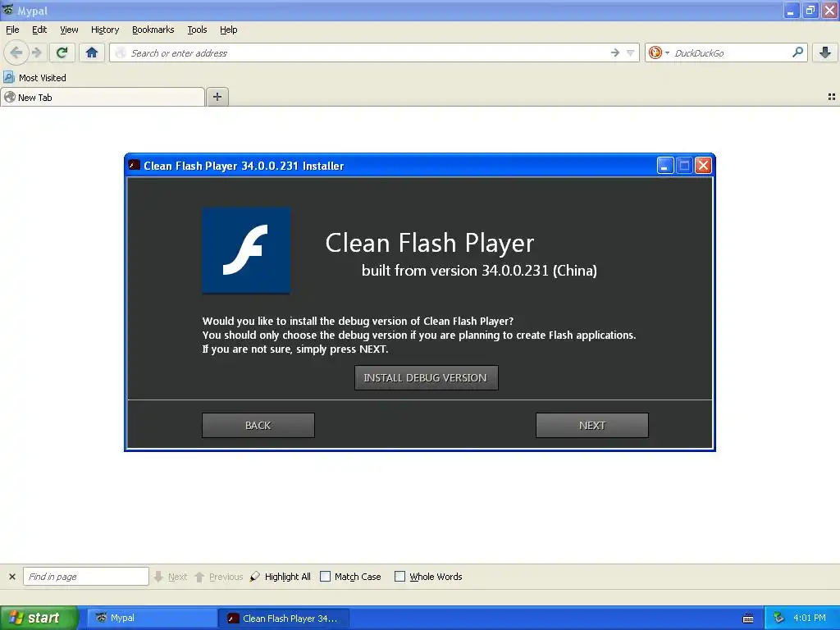Click INSTALL DEBUG VERSION button
The width and height of the screenshot is (840, 630).
(x=427, y=377)
